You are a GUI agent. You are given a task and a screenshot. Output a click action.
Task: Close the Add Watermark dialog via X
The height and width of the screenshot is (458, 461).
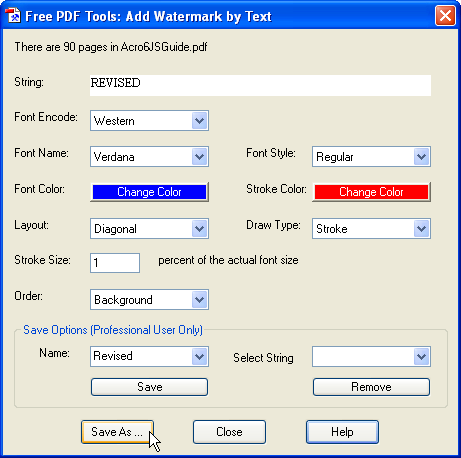coord(445,16)
